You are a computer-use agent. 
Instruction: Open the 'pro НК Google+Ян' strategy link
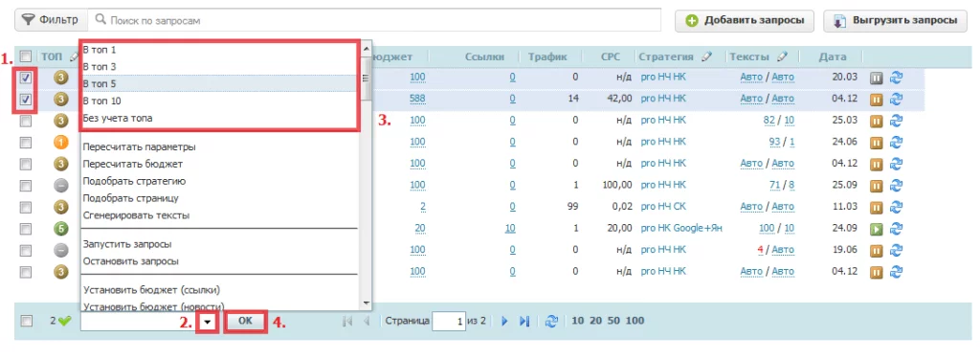coord(681,229)
